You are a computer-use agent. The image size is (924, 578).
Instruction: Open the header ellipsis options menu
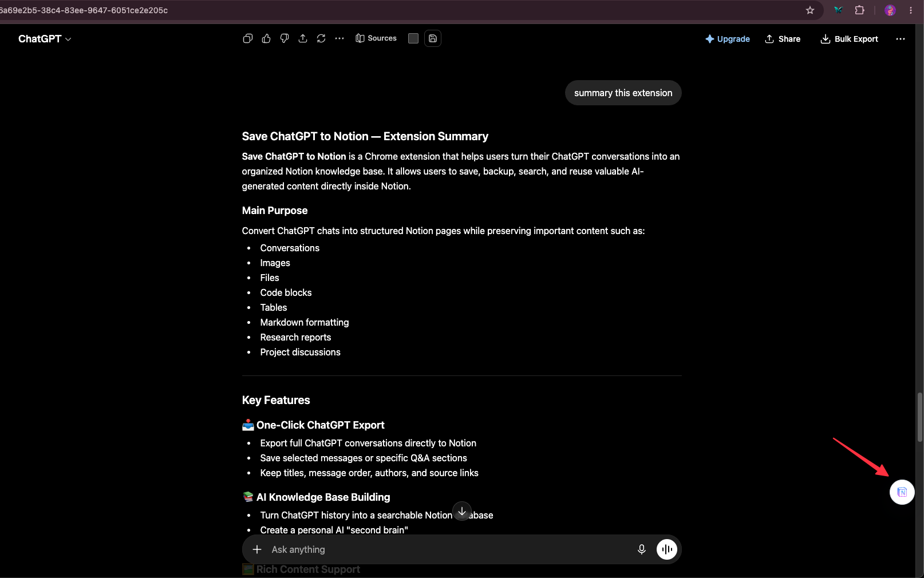[901, 39]
